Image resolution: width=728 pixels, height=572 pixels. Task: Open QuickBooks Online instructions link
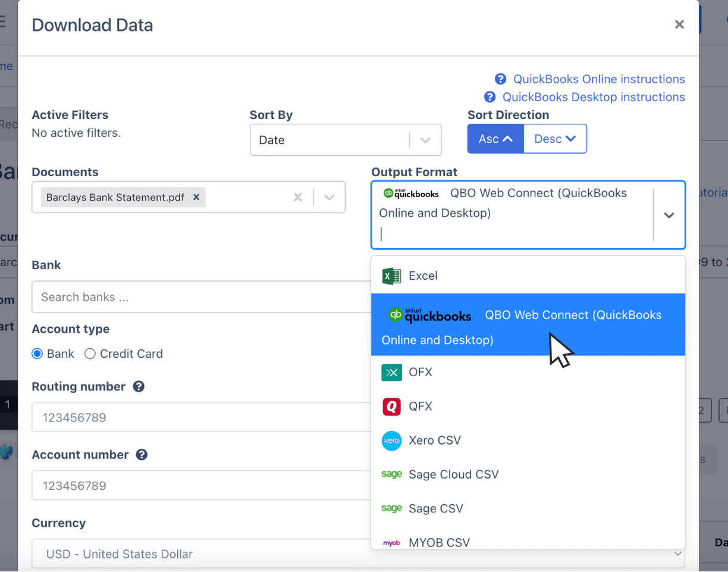tap(599, 79)
